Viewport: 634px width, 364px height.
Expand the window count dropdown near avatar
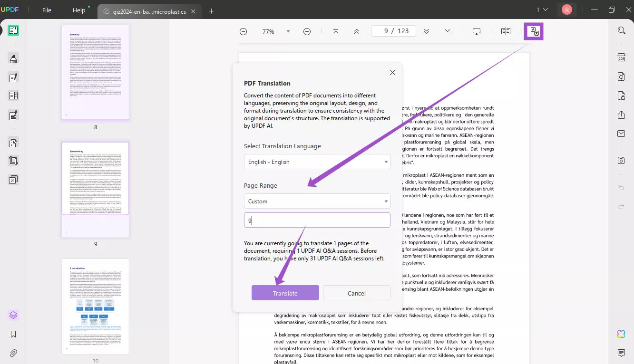click(x=542, y=10)
